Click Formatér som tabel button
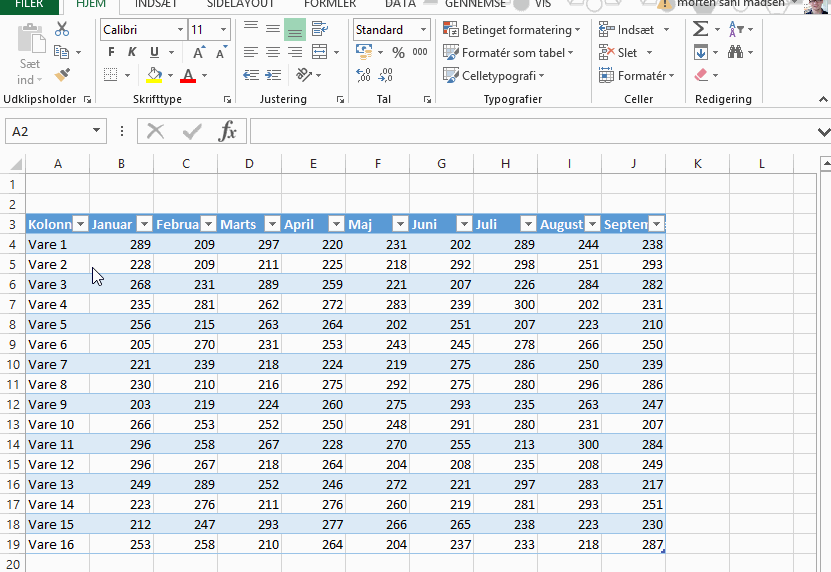This screenshot has height=572, width=831. click(511, 53)
